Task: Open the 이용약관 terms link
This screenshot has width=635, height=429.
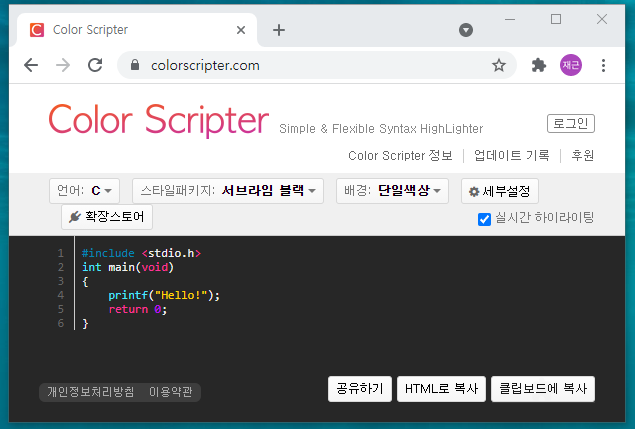Action: click(x=170, y=392)
